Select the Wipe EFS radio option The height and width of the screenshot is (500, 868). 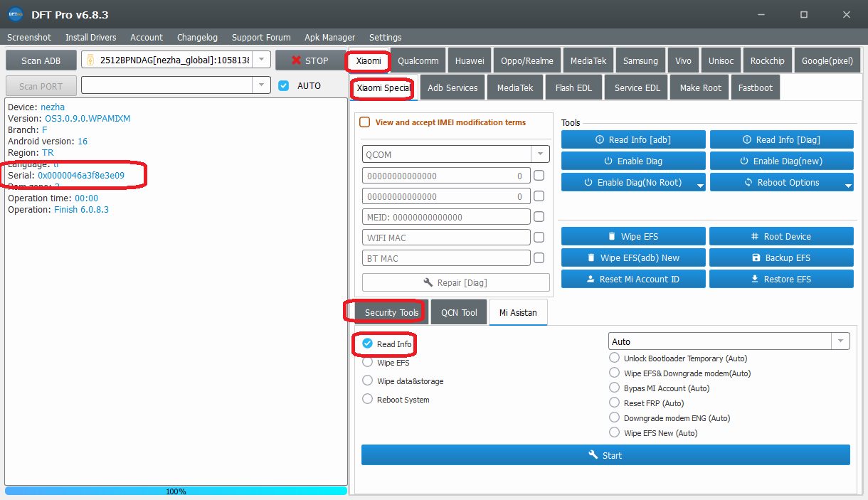[x=368, y=362]
